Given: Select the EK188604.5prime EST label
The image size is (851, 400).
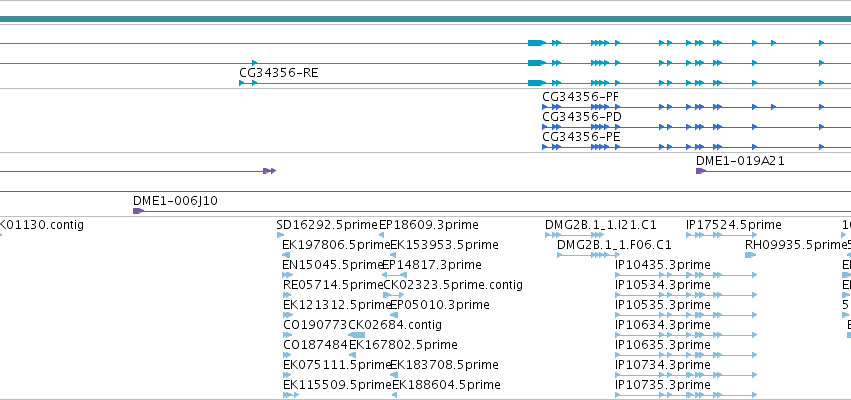Looking at the screenshot, I should 446,385.
